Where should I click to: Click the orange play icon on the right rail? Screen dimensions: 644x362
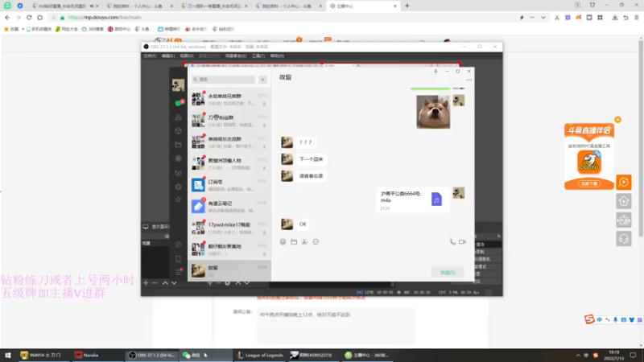point(624,183)
